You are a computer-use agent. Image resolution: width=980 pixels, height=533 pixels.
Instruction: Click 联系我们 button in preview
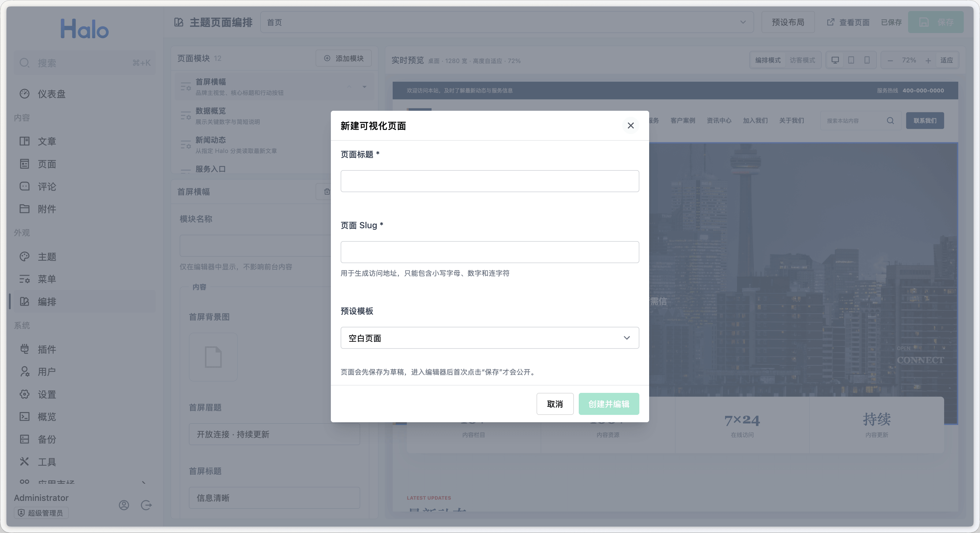(x=925, y=121)
